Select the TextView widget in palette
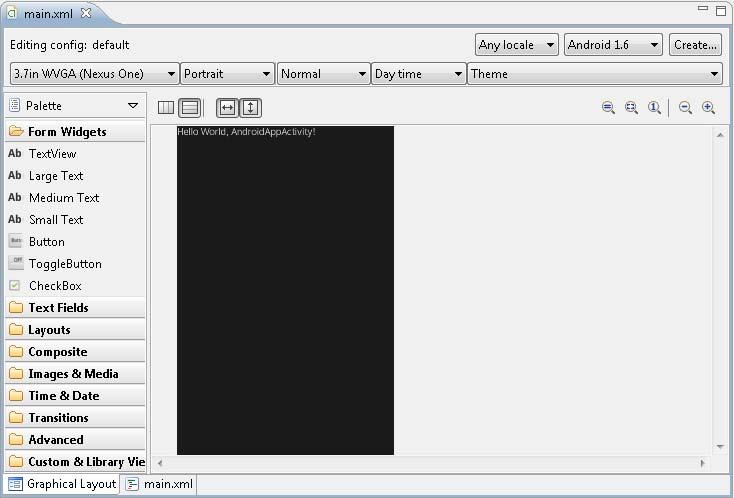This screenshot has height=498, width=734. click(x=75, y=154)
